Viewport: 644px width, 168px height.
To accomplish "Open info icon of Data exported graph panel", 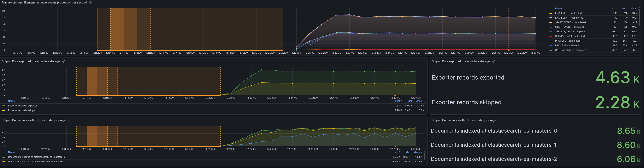I will pos(63,61).
